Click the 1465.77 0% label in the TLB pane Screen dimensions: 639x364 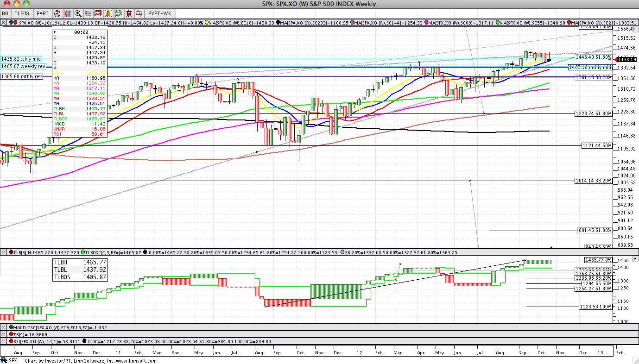click(x=598, y=260)
